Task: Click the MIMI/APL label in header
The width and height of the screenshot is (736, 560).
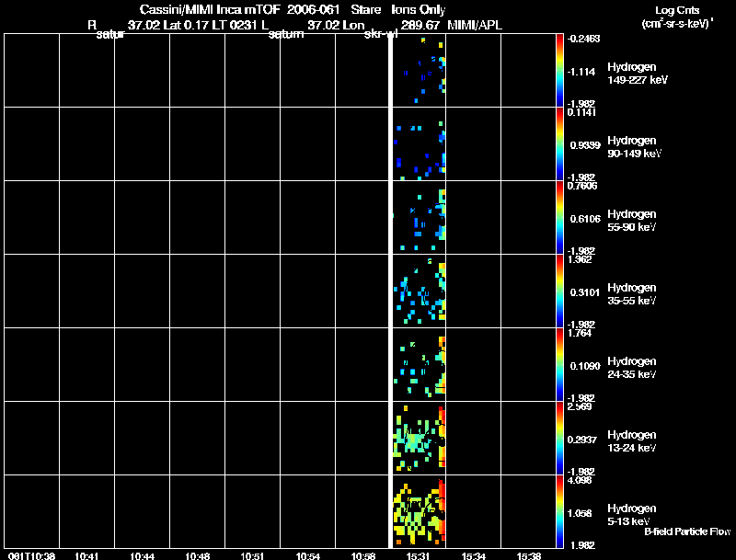Action: [x=475, y=26]
